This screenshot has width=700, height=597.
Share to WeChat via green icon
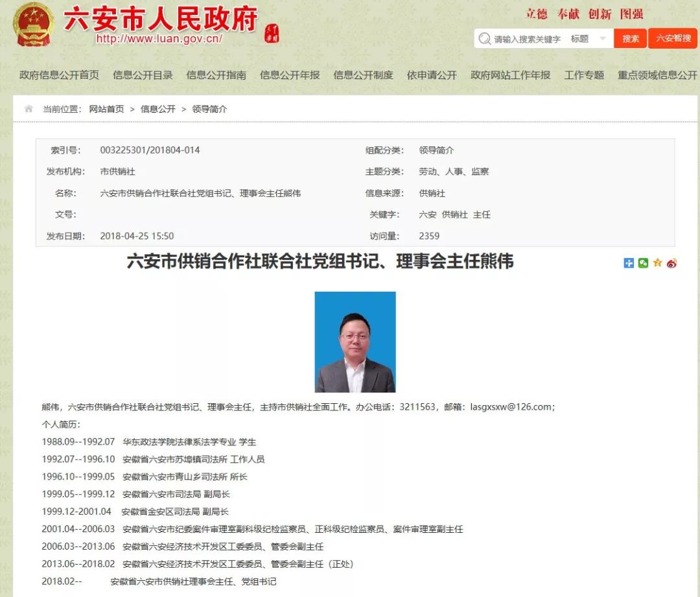(x=643, y=263)
